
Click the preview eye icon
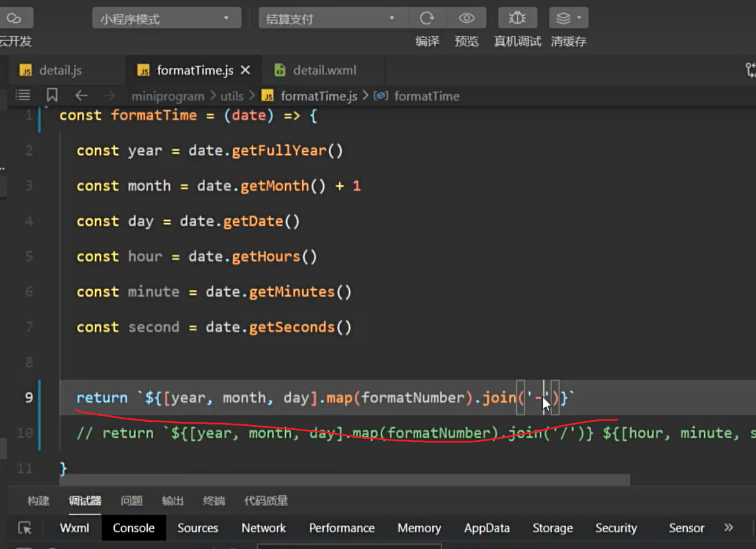tap(467, 18)
